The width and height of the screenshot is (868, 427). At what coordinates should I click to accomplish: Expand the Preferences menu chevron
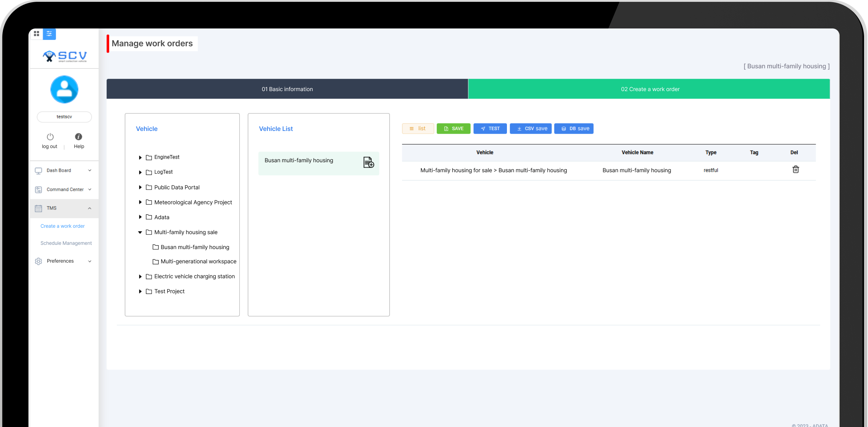tap(90, 261)
